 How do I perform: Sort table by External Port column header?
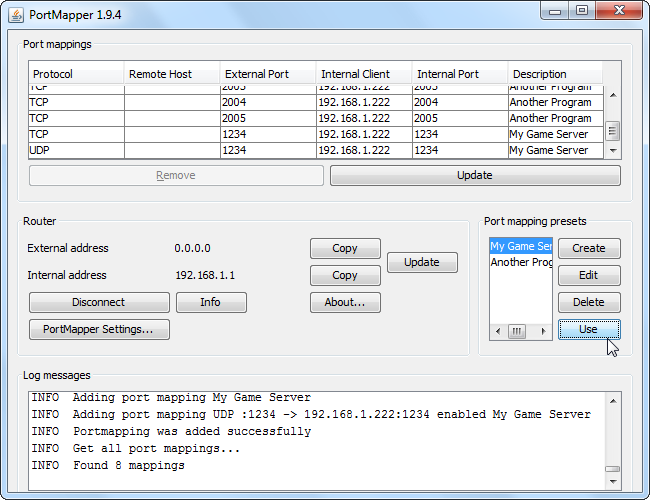click(268, 74)
